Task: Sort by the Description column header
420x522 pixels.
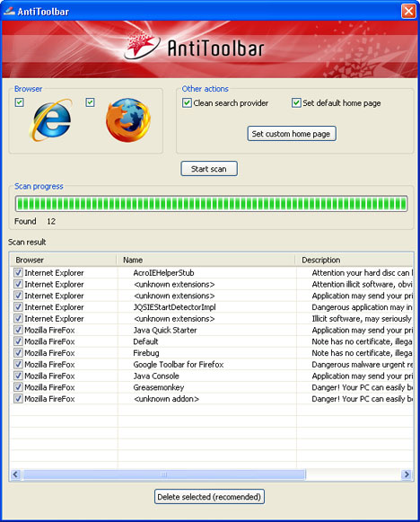Action: 354,260
